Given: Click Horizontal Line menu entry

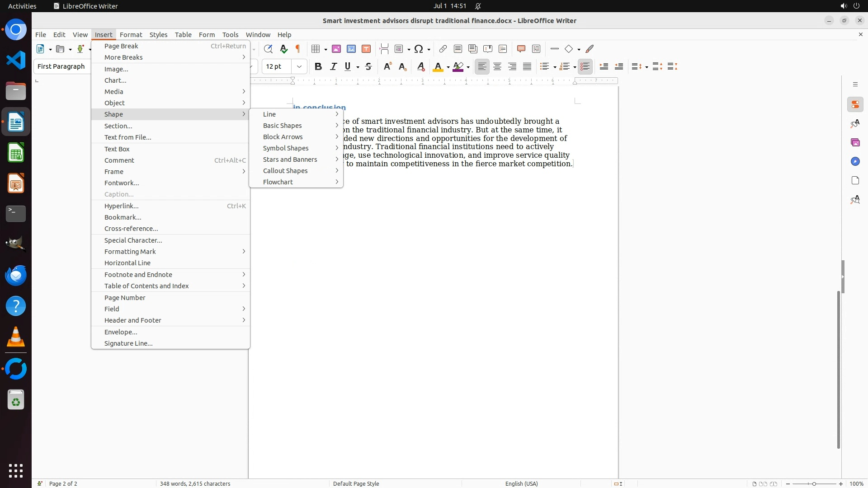Looking at the screenshot, I should pyautogui.click(x=127, y=263).
